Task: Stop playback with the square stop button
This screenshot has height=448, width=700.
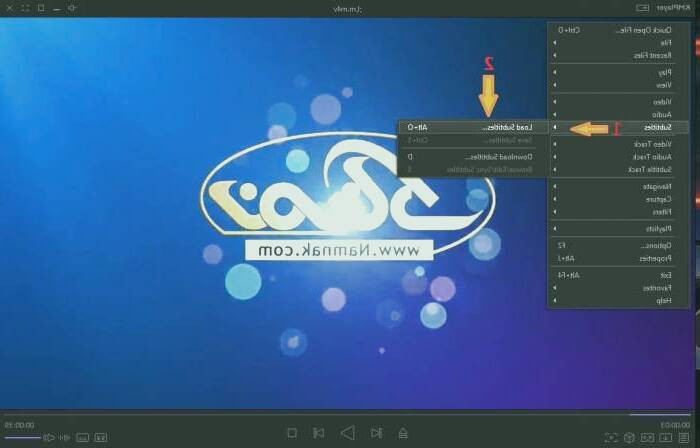Action: coord(292,433)
